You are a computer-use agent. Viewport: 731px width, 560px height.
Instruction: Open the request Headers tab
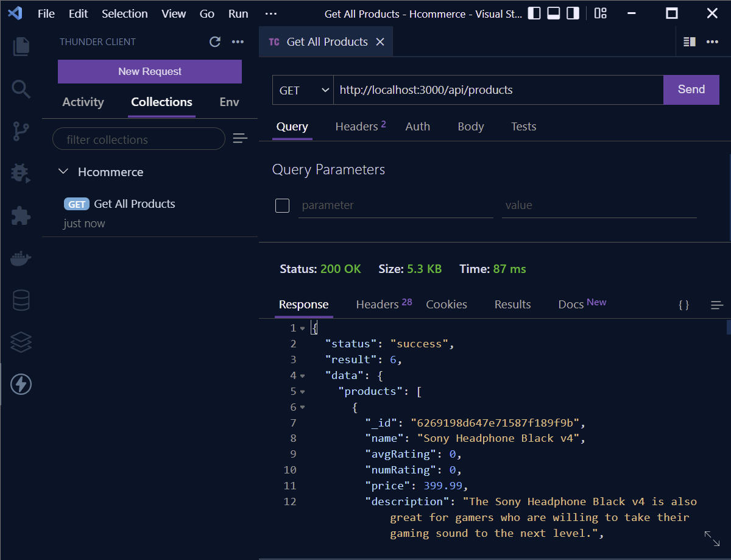click(x=361, y=126)
